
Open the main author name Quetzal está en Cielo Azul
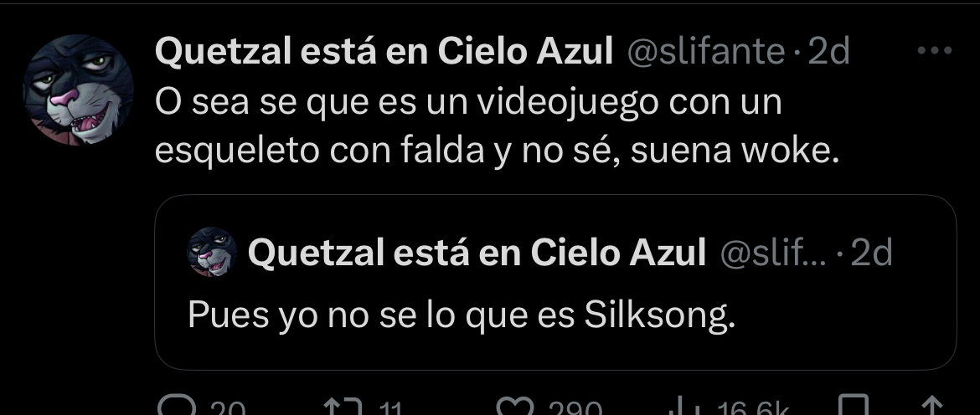384,51
